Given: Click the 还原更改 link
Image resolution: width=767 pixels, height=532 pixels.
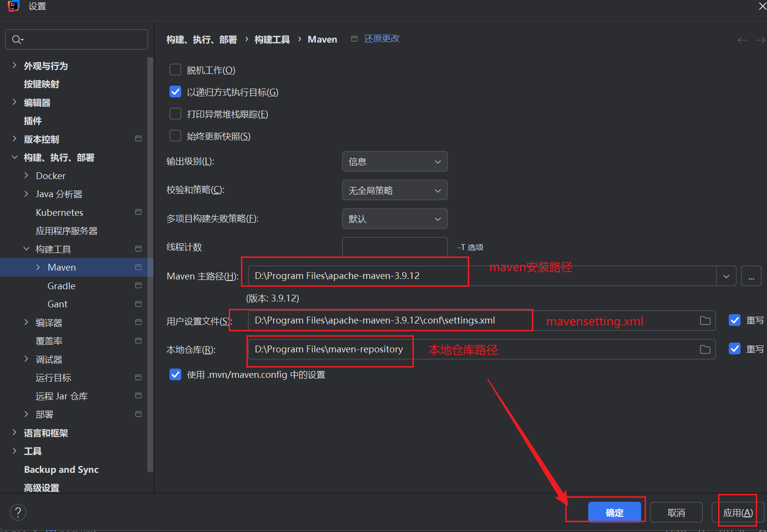Looking at the screenshot, I should (x=382, y=39).
